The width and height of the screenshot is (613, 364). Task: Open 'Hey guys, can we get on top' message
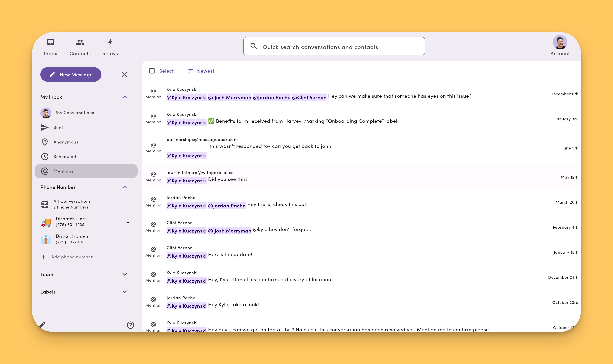[x=349, y=330]
